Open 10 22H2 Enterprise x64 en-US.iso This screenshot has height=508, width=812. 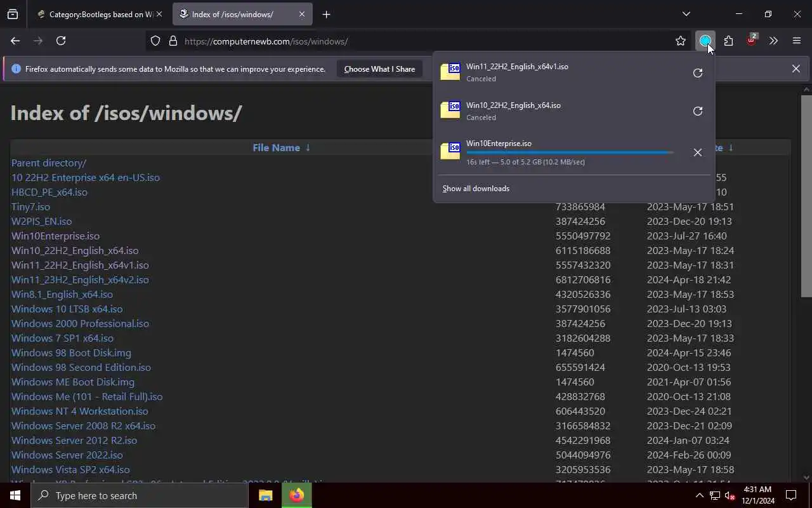pyautogui.click(x=86, y=177)
